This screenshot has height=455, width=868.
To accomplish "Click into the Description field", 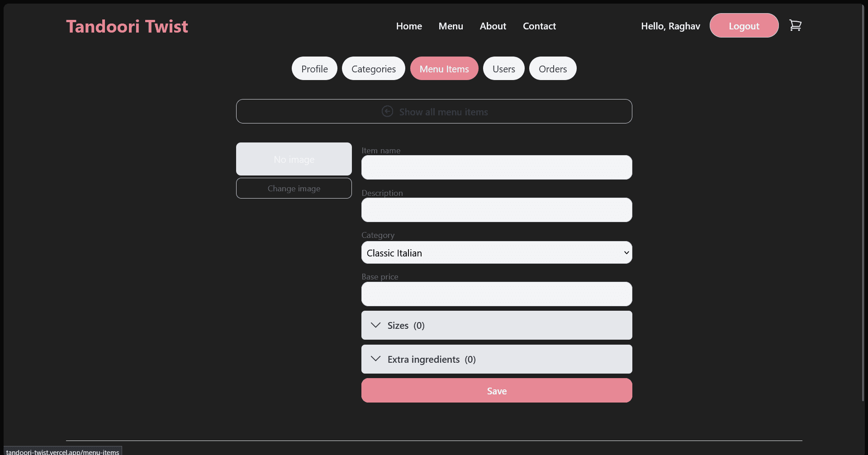I will (x=496, y=210).
